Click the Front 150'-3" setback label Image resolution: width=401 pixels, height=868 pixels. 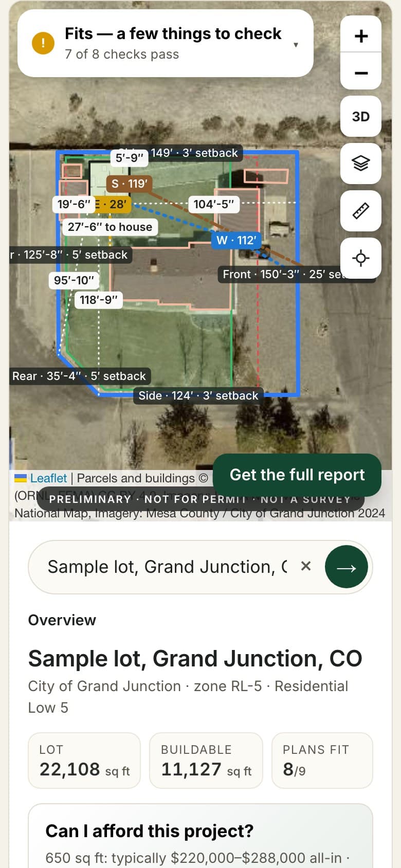click(x=297, y=274)
